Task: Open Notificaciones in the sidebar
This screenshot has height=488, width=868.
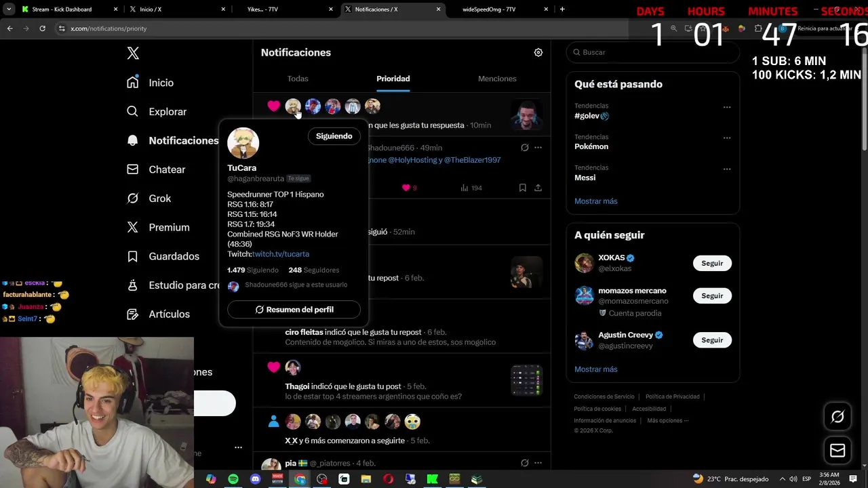Action: [x=173, y=140]
